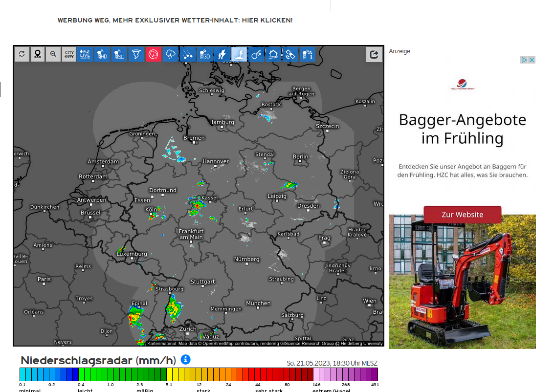555x392 pixels.
Task: Open the Live Analyse layer
Action: click(85, 54)
